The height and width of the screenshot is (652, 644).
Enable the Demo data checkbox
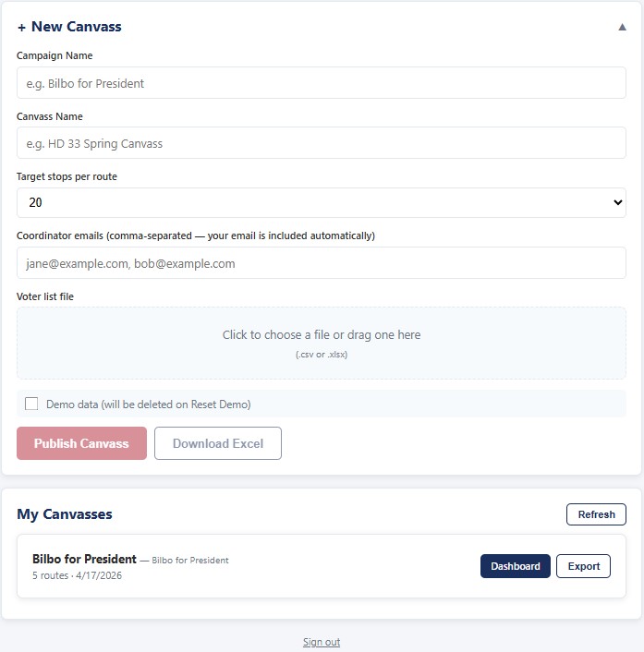[31, 404]
